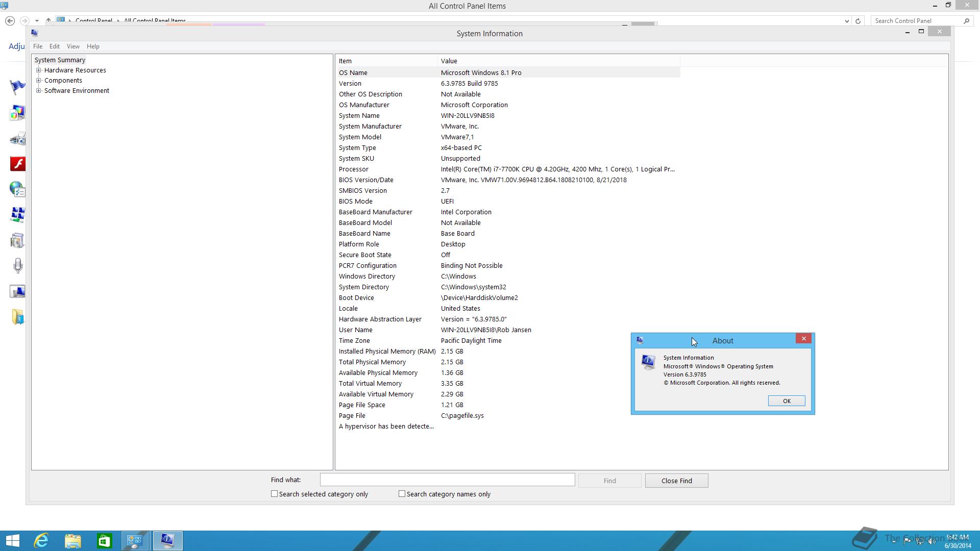The image size is (980, 551).
Task: Click the network icon in system tray
Action: 920,541
